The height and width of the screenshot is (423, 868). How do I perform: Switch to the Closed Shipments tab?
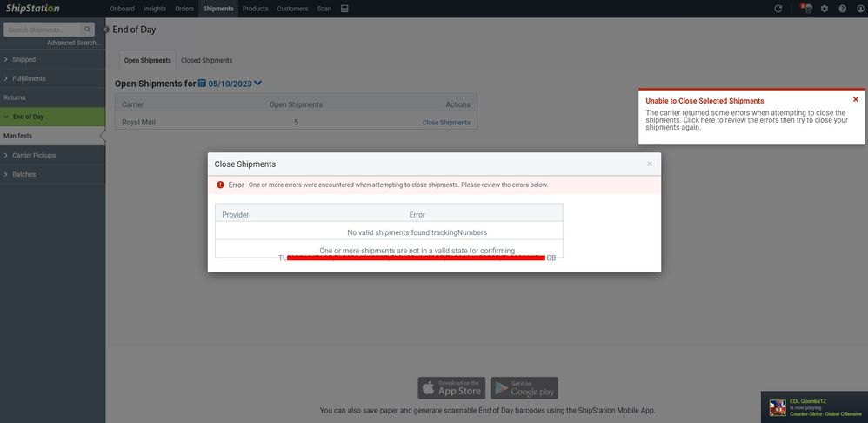206,60
